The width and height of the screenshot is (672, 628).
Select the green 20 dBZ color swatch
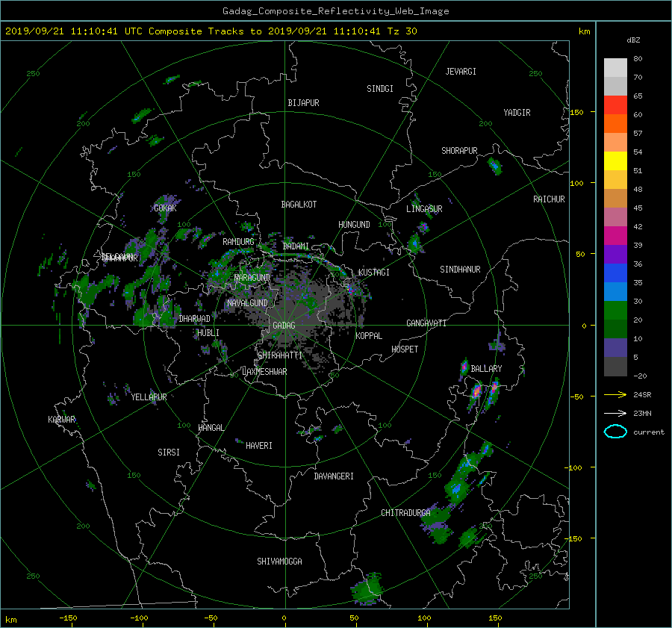point(615,310)
